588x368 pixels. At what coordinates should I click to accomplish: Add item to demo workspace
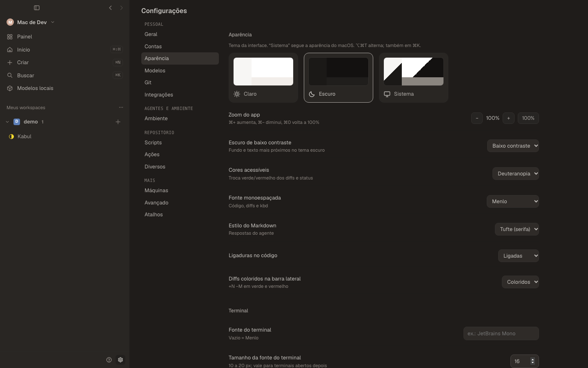tap(118, 122)
